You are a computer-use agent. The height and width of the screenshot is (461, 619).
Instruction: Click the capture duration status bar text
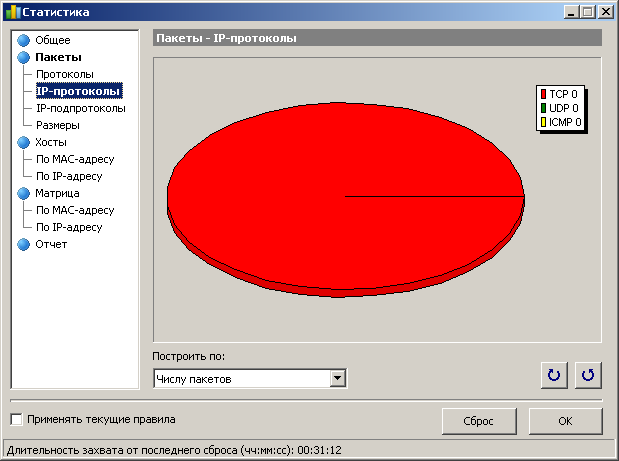[174, 450]
